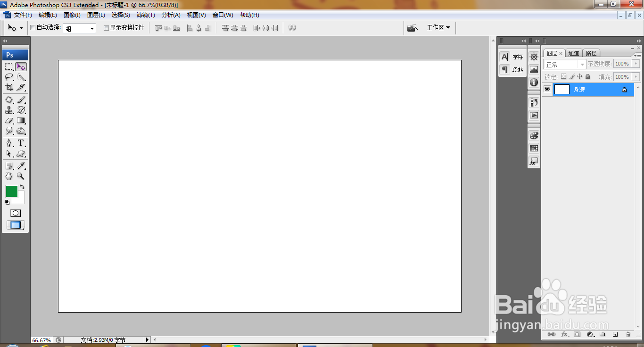Open the 组 auto-select dropdown
This screenshot has width=644, height=347.
(80, 28)
